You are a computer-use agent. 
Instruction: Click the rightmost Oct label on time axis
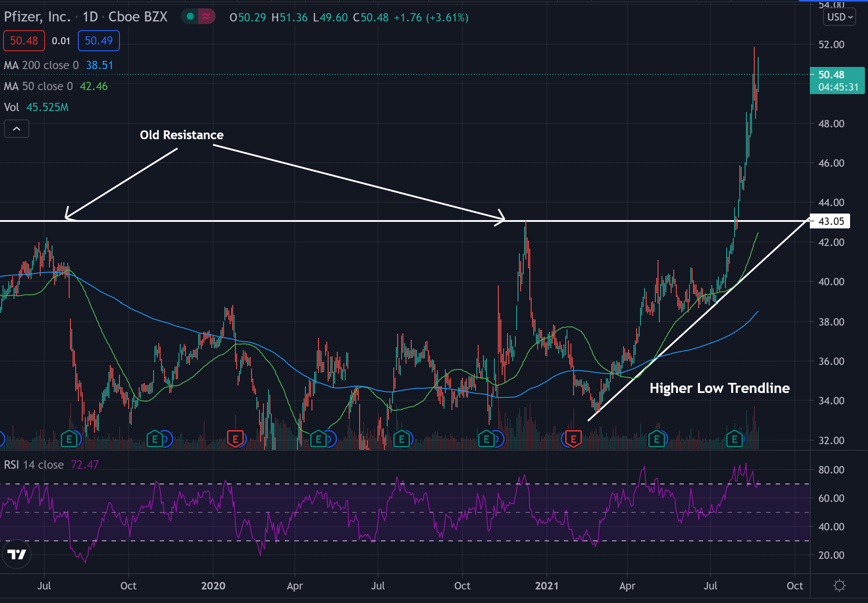click(795, 586)
